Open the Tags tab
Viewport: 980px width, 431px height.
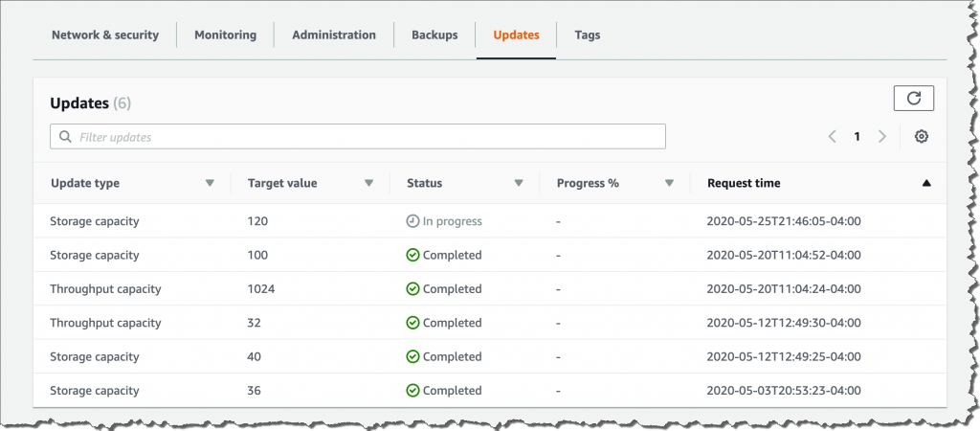click(588, 35)
